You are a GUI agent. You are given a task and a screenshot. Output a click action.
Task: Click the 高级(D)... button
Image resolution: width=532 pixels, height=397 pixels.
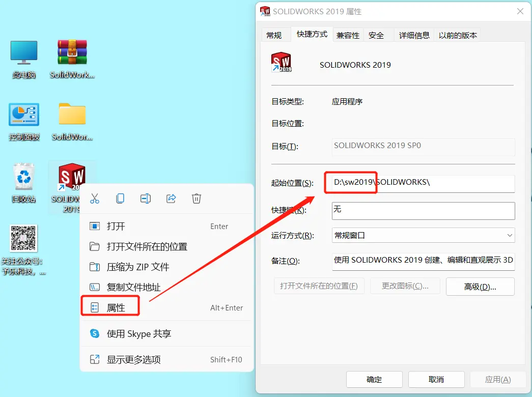coord(480,287)
